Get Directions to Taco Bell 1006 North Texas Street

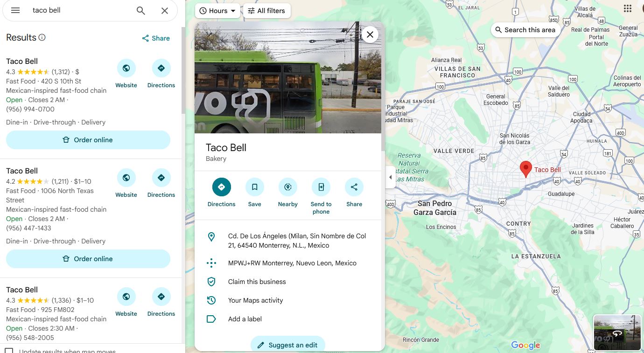coord(161,183)
